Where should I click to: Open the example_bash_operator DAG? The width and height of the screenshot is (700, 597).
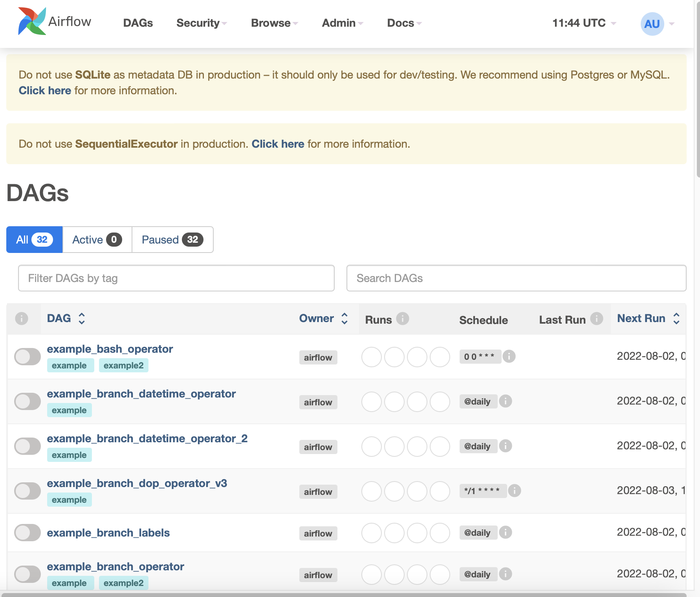click(110, 349)
